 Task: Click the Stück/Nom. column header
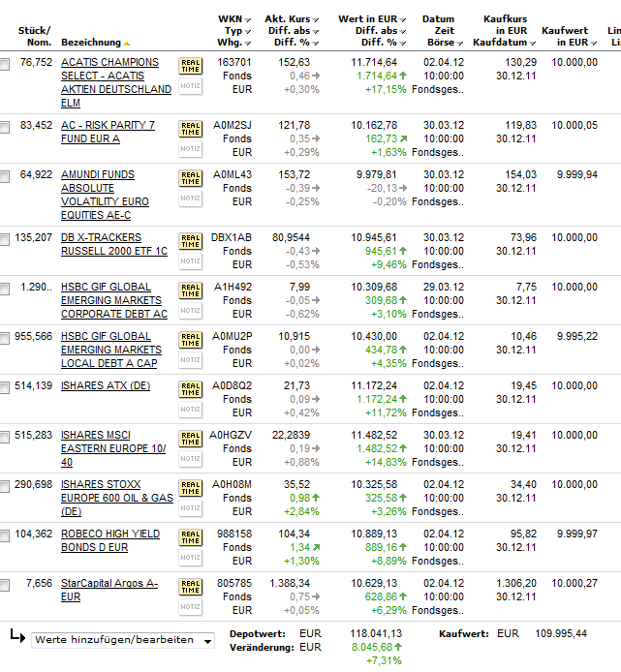pos(34,37)
